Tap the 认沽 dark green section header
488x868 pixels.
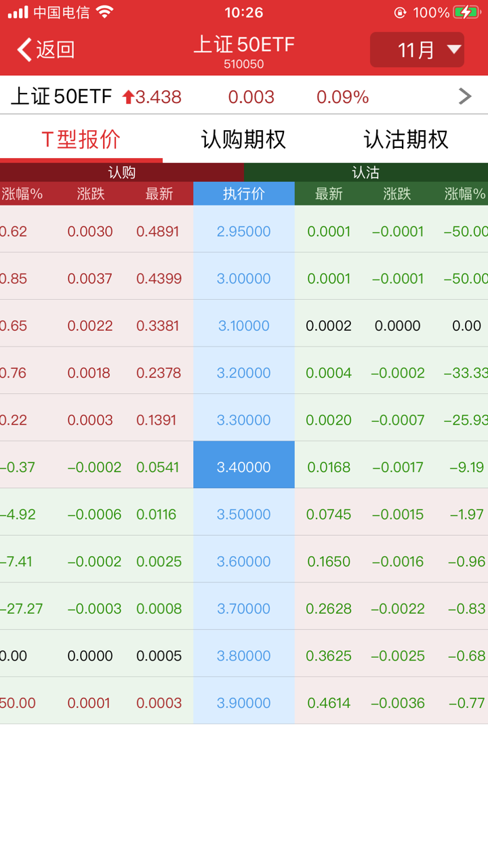366,172
